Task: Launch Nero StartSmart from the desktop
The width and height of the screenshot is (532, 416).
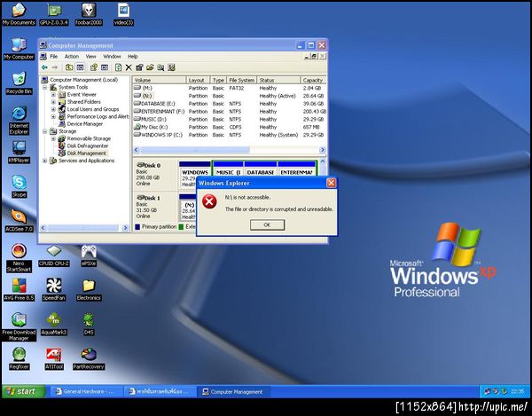Action: tap(19, 258)
